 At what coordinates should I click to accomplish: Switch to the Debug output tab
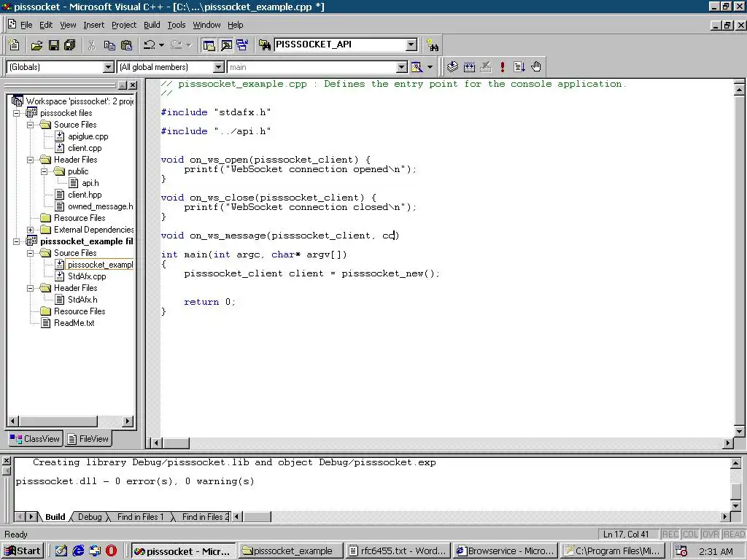tap(90, 517)
